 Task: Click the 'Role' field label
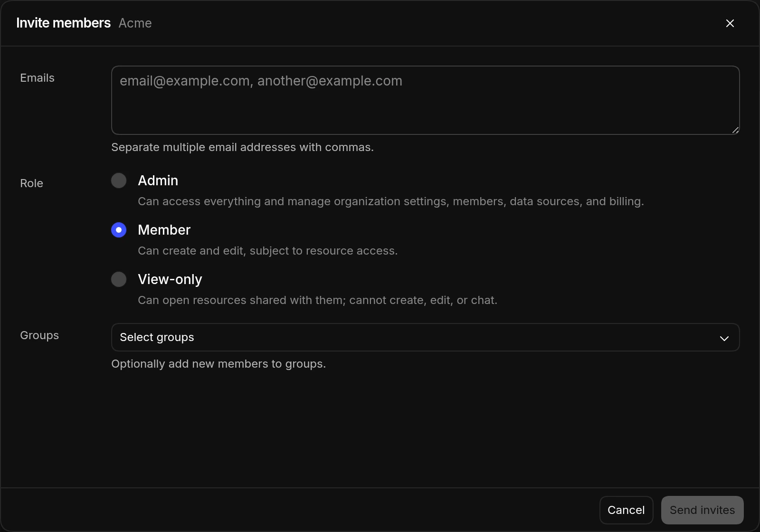31,183
